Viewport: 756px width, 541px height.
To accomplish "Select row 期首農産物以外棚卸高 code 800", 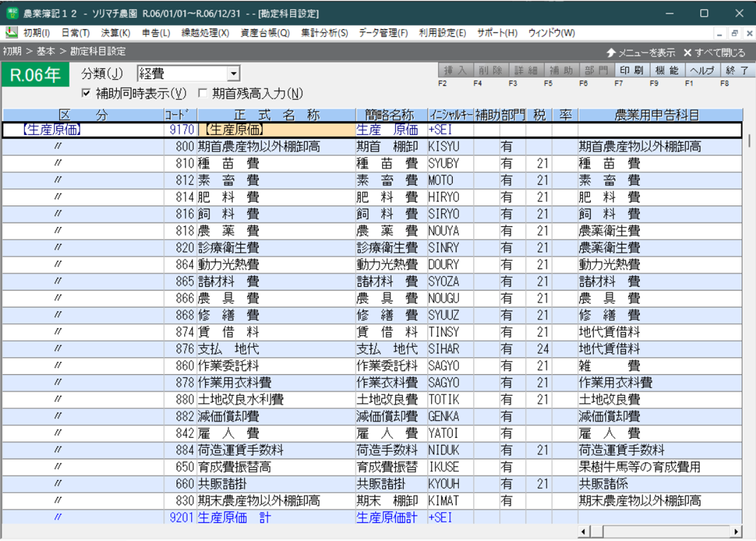I will 372,147.
